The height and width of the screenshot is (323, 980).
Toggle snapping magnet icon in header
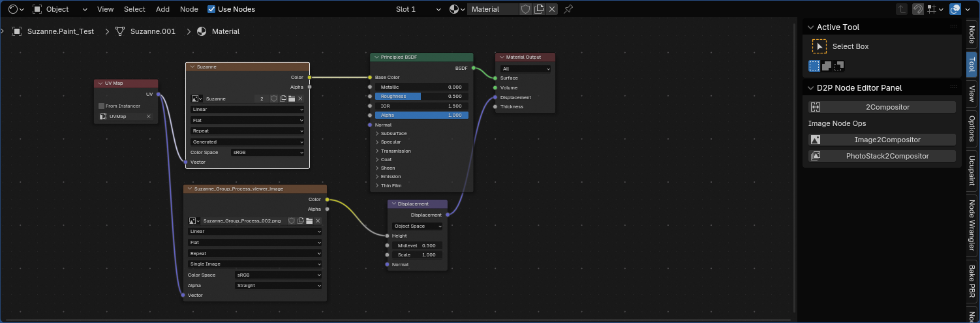point(918,9)
